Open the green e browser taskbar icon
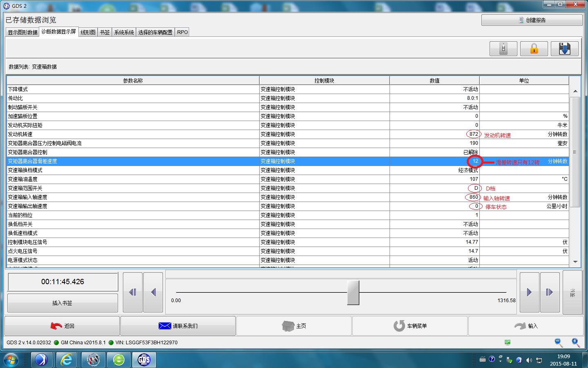The width and height of the screenshot is (588, 368). point(119,359)
